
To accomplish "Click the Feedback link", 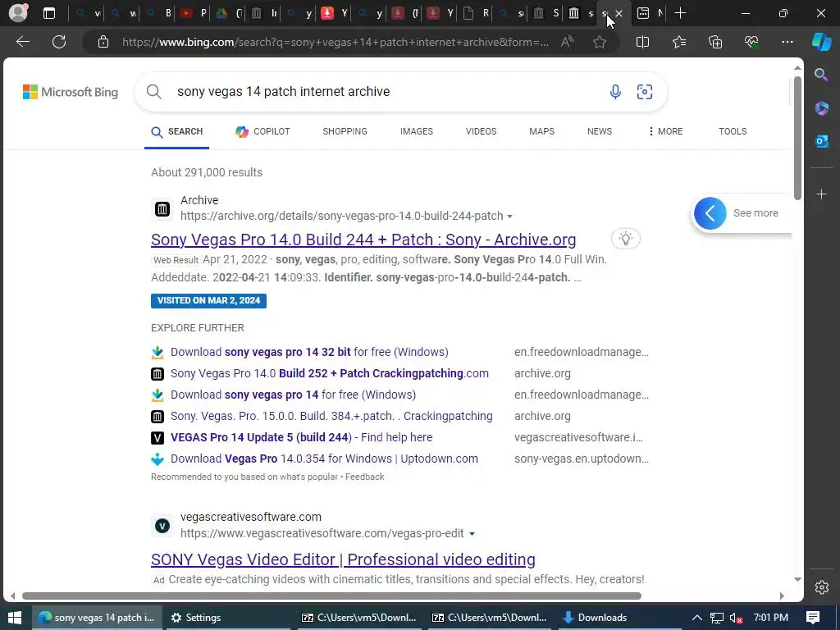I will tap(364, 477).
